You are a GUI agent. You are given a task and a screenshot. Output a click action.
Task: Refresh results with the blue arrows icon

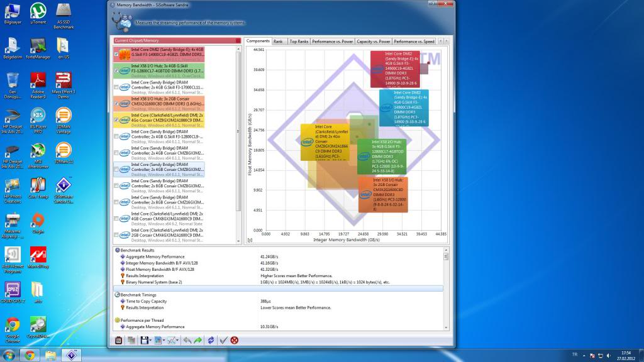coord(211,340)
